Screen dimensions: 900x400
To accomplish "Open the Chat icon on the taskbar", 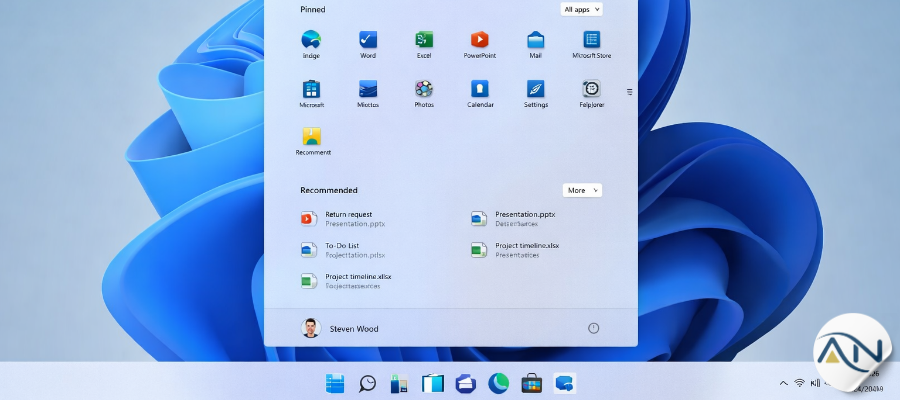I will (565, 383).
